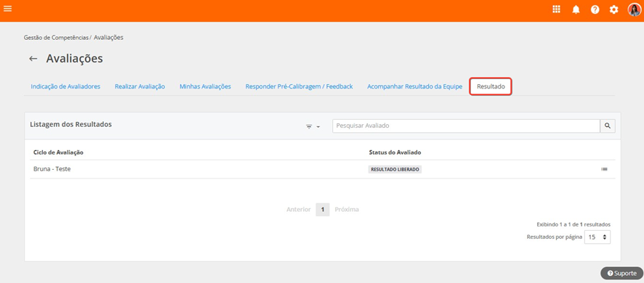Screen dimensions: 644x283
Task: Open the apps grid launcher
Action: click(x=556, y=9)
